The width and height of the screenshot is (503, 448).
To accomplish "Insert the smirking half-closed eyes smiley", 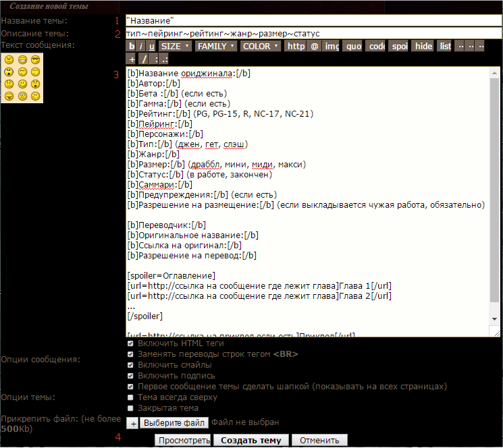I will click(22, 72).
